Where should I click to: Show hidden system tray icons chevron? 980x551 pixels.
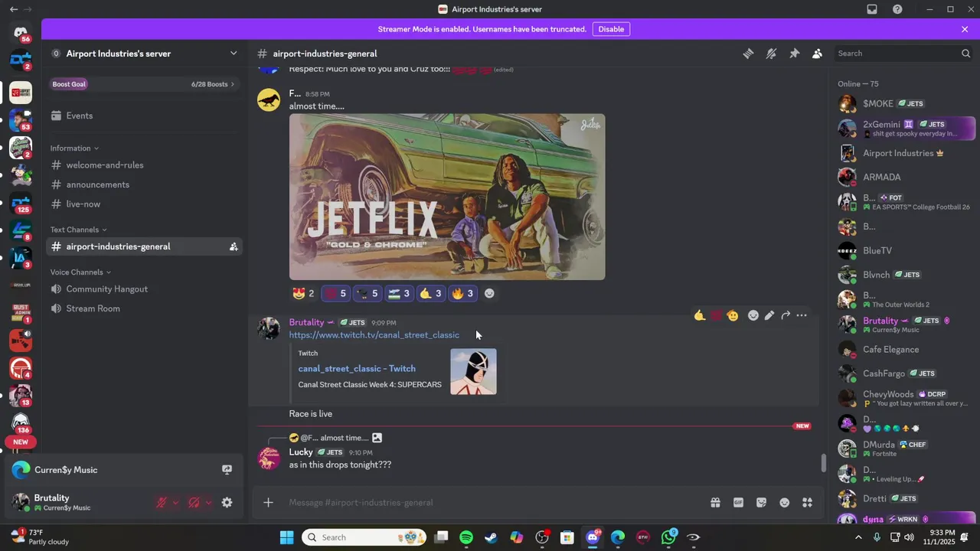click(860, 537)
